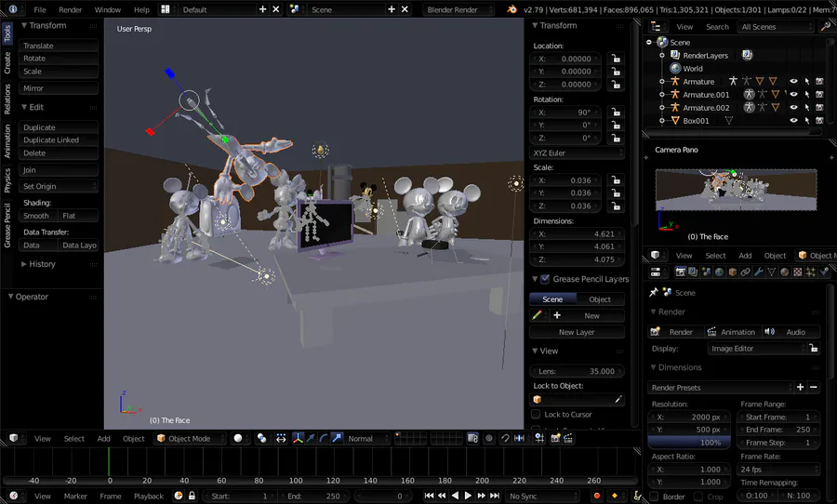Toggle the automatic keyframe record button

tap(597, 496)
